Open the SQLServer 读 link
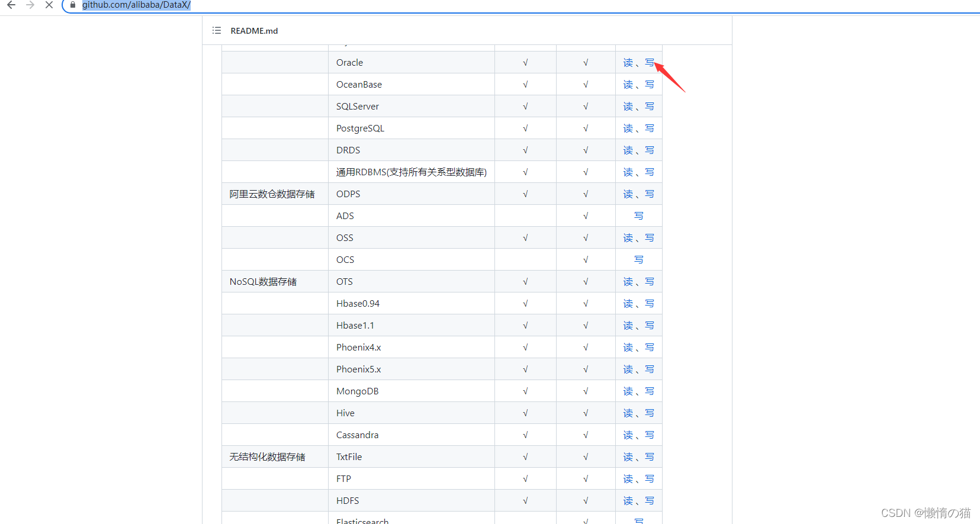 (x=628, y=107)
